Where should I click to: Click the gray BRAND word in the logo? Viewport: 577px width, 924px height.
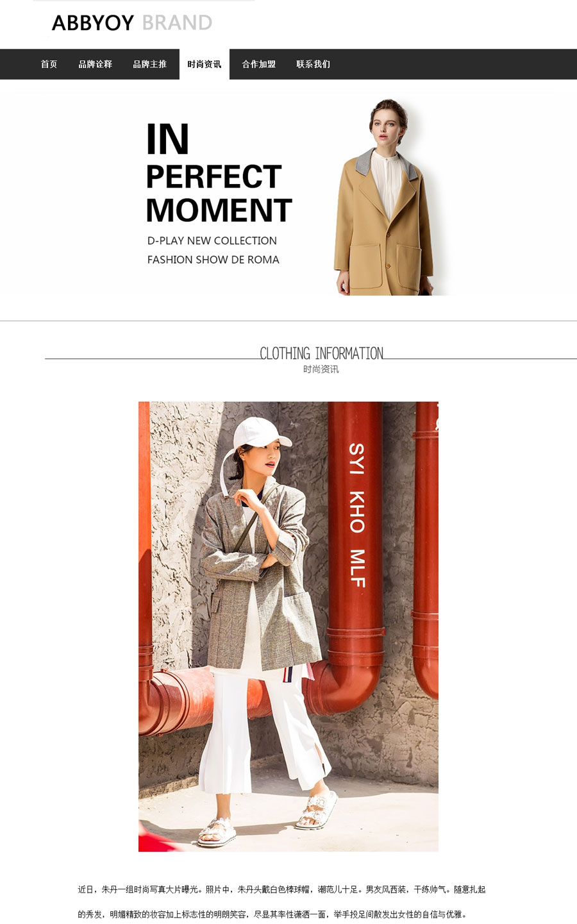tap(177, 23)
